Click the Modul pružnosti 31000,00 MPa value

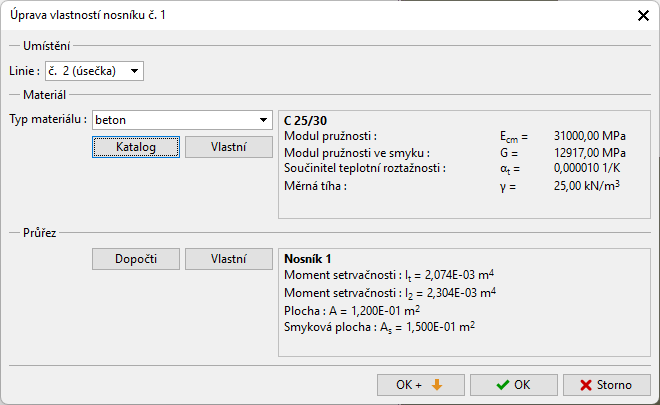pos(588,137)
